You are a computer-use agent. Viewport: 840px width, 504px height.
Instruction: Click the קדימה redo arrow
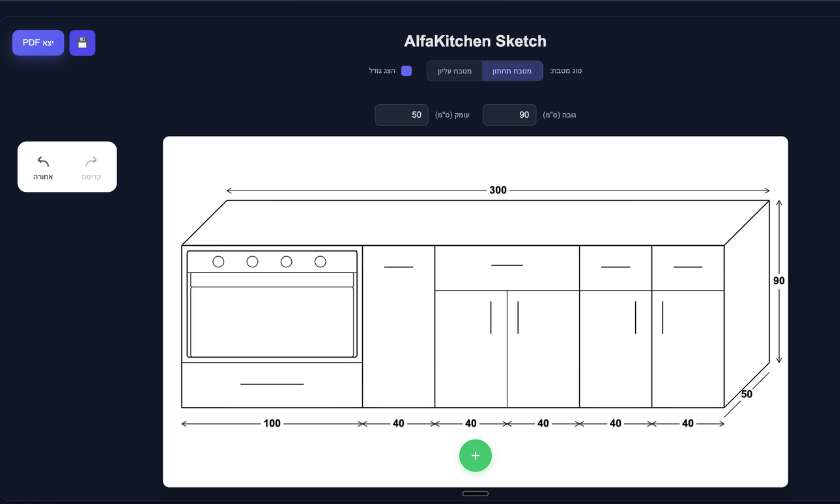(91, 166)
